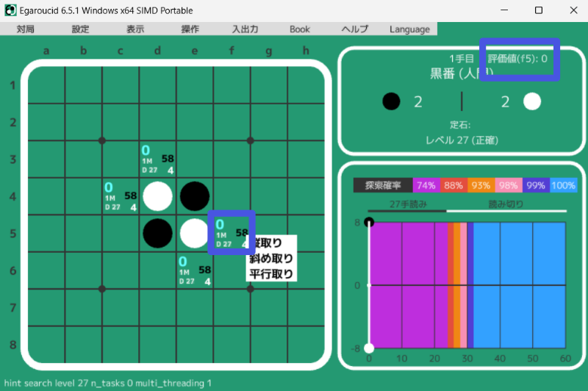Click the black disc on d5
This screenshot has height=391, width=588.
click(157, 233)
